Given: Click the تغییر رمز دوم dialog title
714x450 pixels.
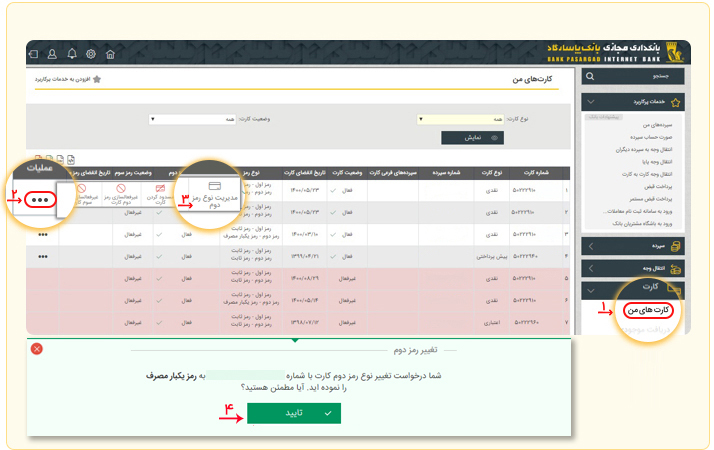Looking at the screenshot, I should [x=415, y=350].
